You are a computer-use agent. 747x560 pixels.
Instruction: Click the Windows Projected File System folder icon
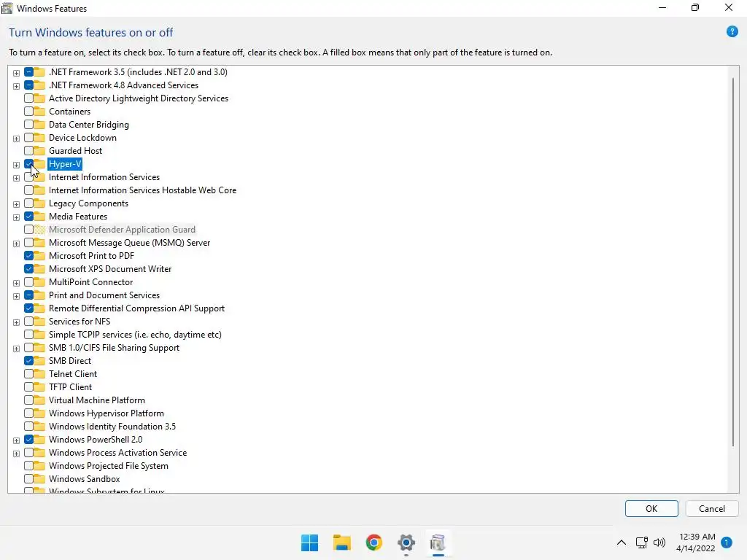point(40,466)
